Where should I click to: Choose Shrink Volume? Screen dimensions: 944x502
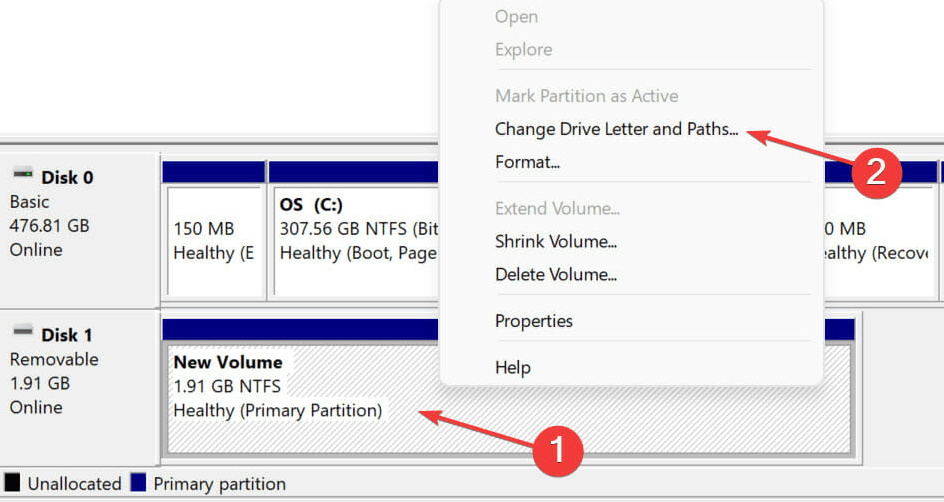(x=555, y=241)
